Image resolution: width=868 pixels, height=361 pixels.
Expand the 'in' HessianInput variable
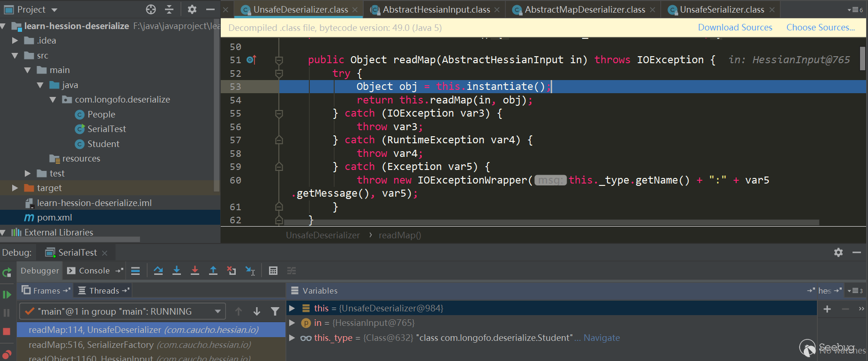click(x=292, y=323)
